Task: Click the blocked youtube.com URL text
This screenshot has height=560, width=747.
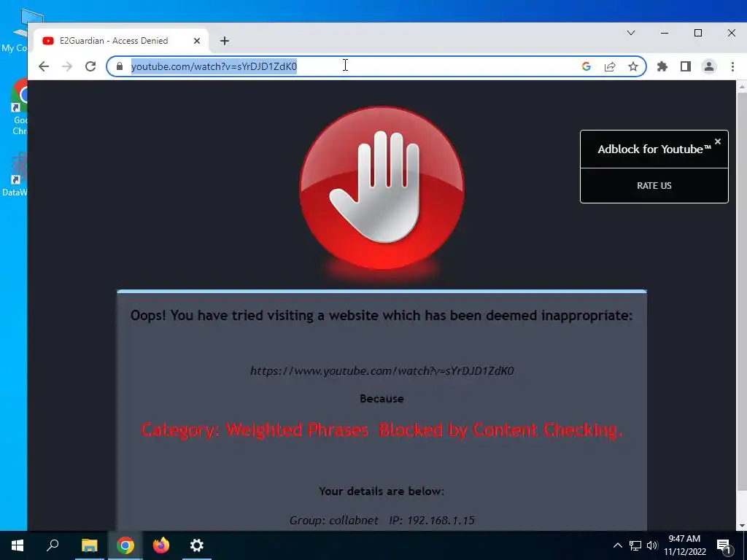Action: [x=382, y=371]
